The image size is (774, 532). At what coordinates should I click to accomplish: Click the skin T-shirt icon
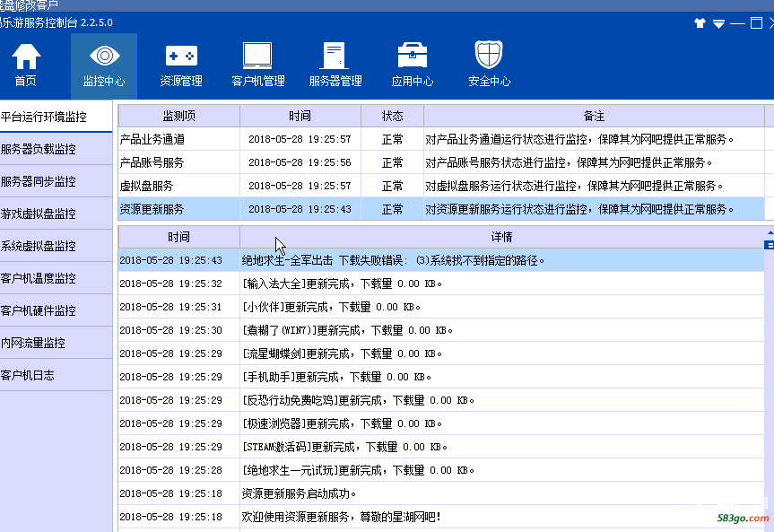700,23
